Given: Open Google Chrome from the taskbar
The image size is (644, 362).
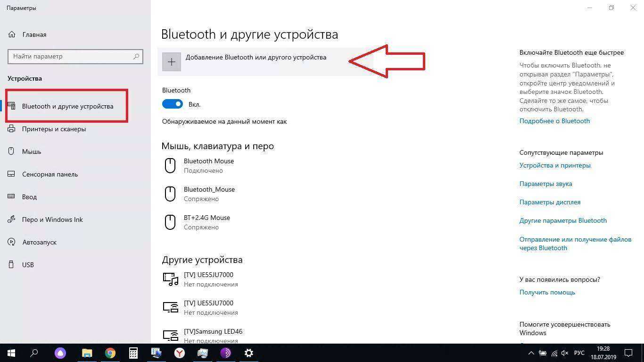Looking at the screenshot, I should (x=110, y=353).
